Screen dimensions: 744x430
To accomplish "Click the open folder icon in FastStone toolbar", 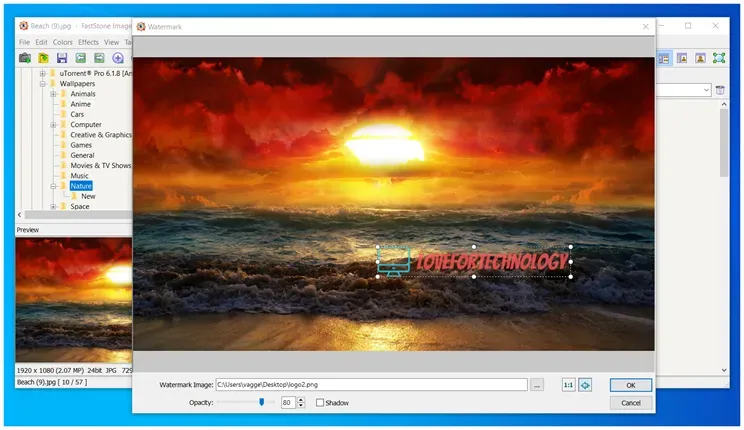I will pos(43,58).
